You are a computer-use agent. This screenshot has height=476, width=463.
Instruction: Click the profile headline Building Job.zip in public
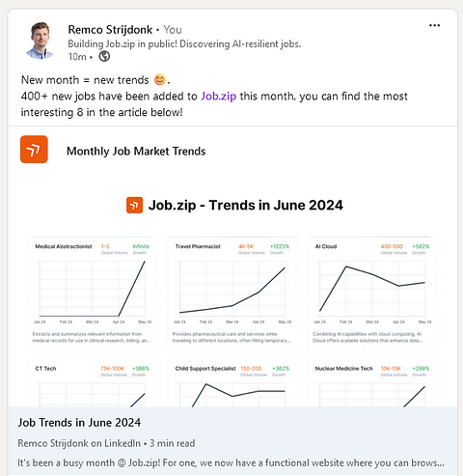click(184, 43)
